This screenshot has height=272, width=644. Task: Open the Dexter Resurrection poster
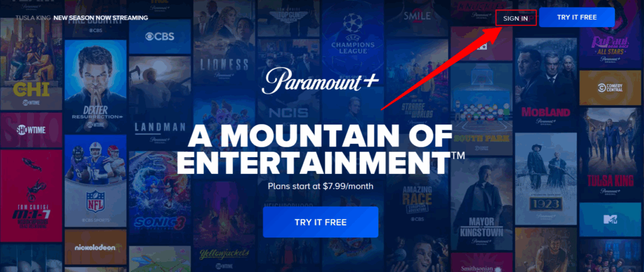[96, 86]
